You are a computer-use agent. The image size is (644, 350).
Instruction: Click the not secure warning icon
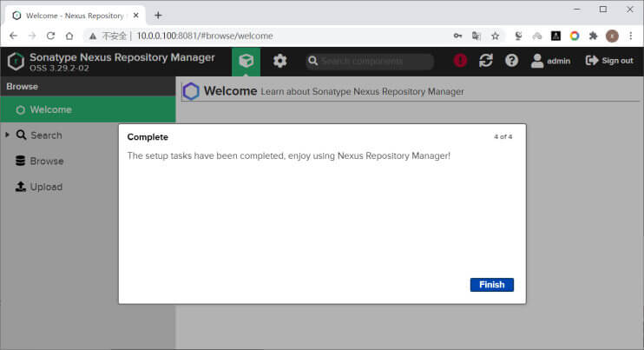[x=93, y=36]
